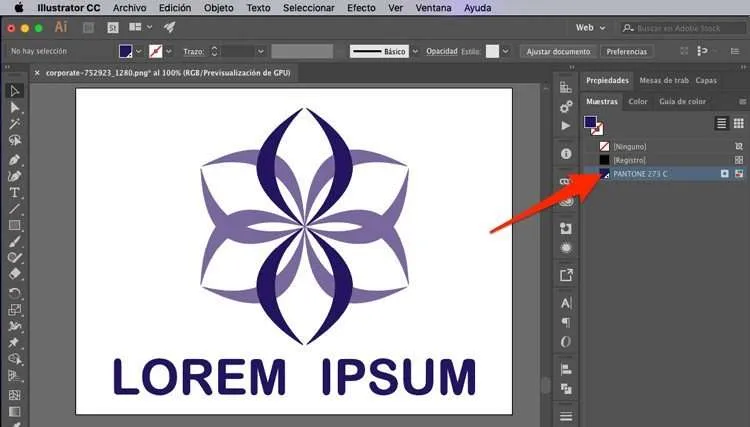Select the Magic Wand tool
The height and width of the screenshot is (427, 750).
click(15, 124)
